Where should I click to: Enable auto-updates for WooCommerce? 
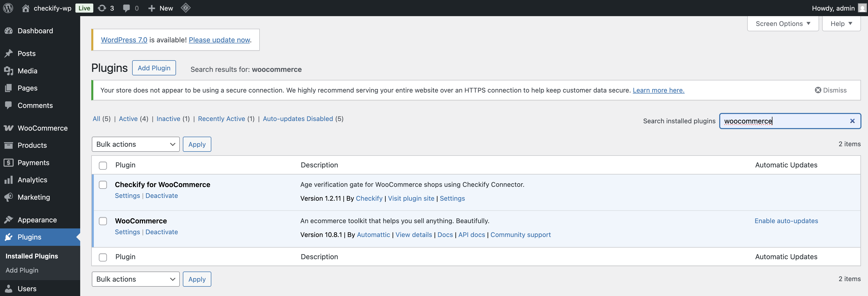coord(786,221)
